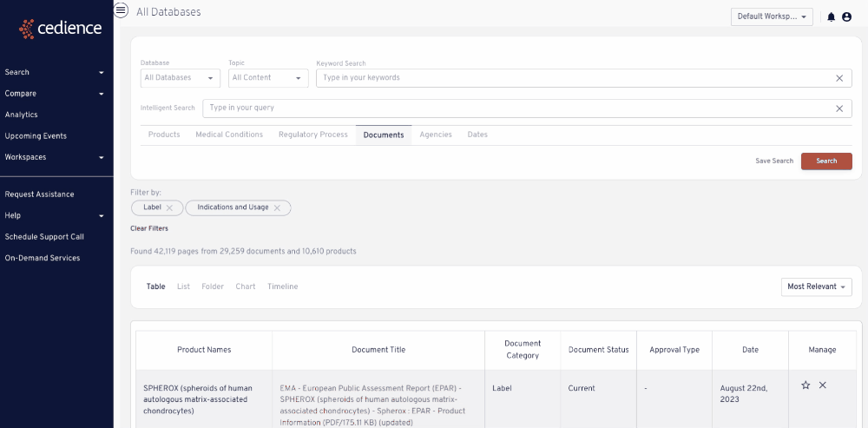
Task: Open the notifications bell
Action: pos(831,17)
